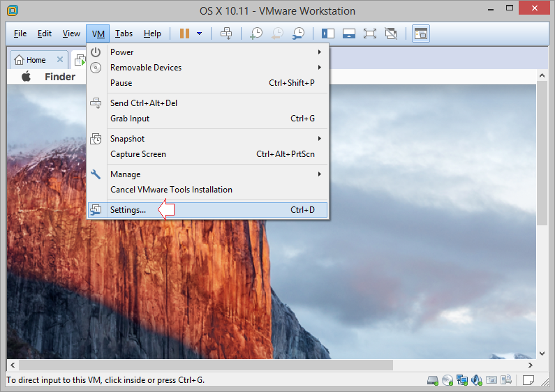Close the VMware Workstation window
555x392 pixels.
pos(534,8)
